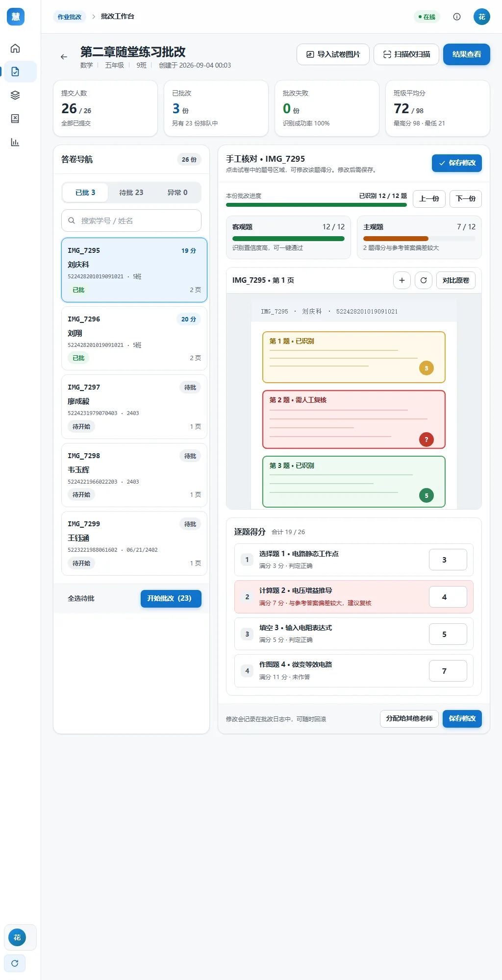Click the 合计 19 / 26 total text
502x980 pixels.
point(288,532)
